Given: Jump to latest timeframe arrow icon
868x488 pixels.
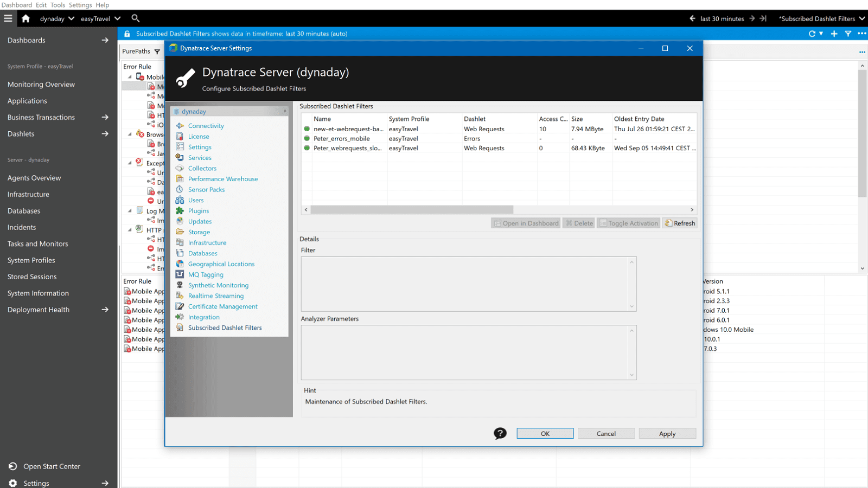Looking at the screenshot, I should click(x=763, y=18).
